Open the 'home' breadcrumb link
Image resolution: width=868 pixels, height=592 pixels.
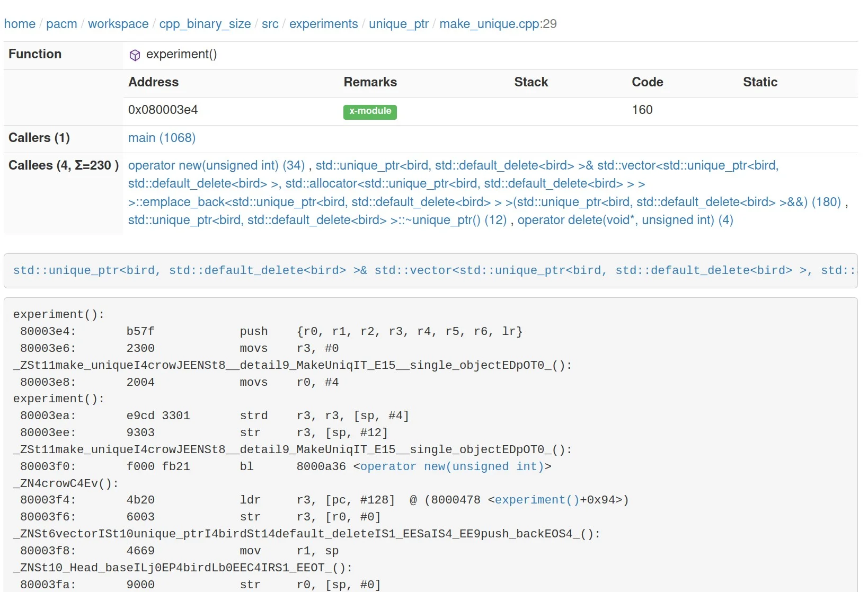pyautogui.click(x=20, y=24)
